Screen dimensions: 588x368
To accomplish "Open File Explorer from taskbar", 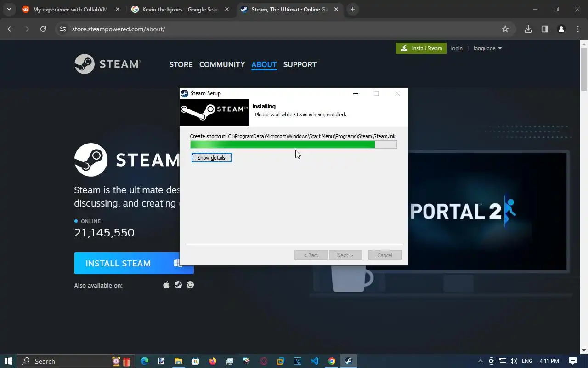I will [x=178, y=361].
